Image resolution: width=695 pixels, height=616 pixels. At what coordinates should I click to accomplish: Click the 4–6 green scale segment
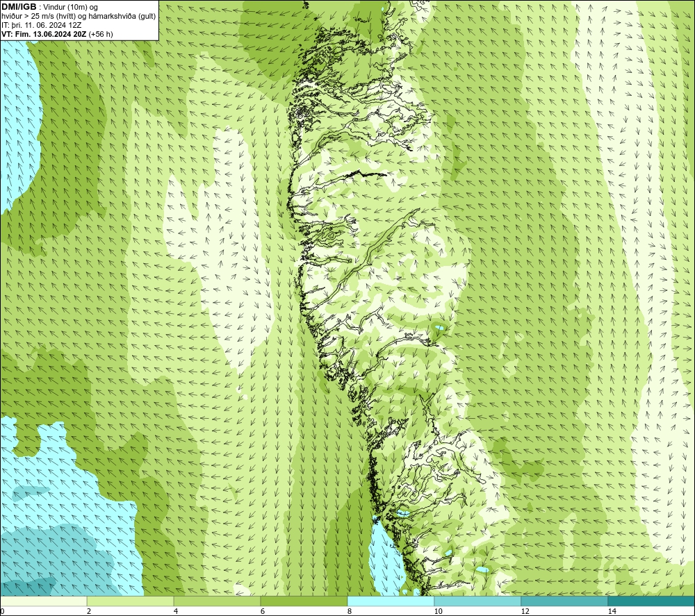pos(217,601)
